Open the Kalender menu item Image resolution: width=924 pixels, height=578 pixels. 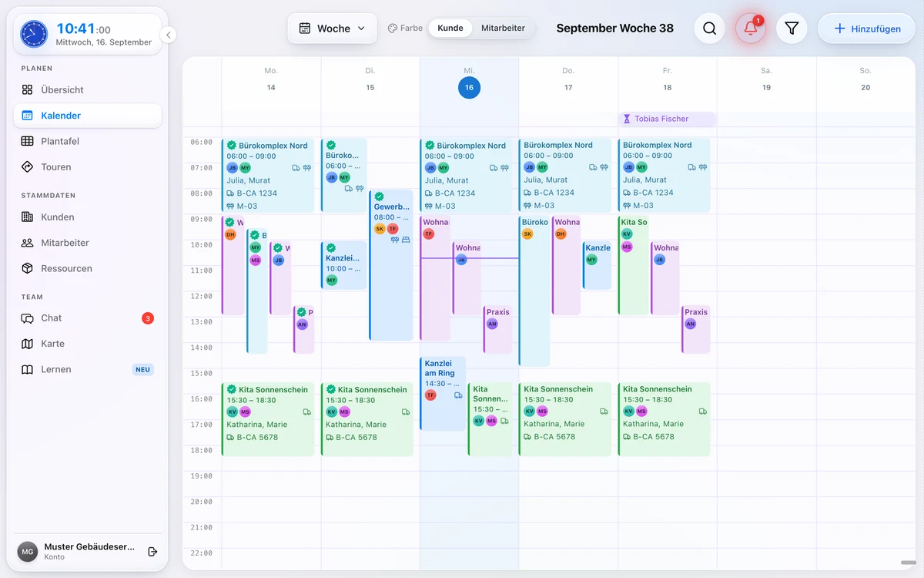point(88,116)
